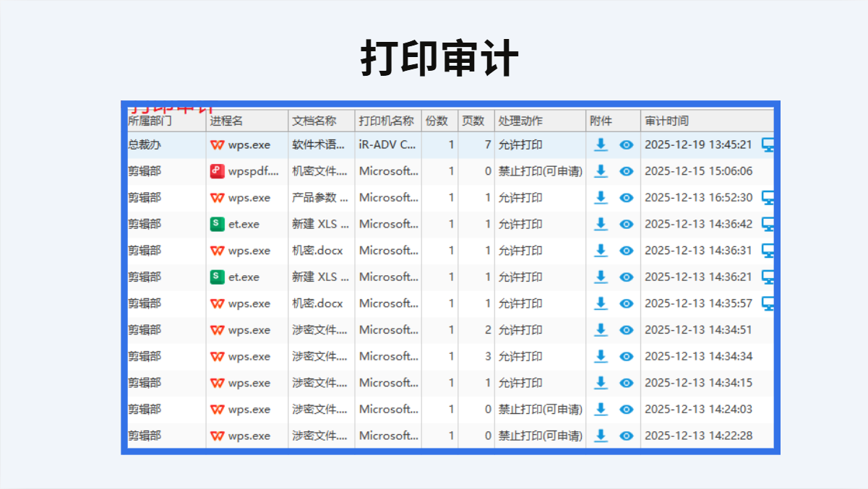
Task: Download attachment for the 14:22:28 record
Action: [x=601, y=436]
